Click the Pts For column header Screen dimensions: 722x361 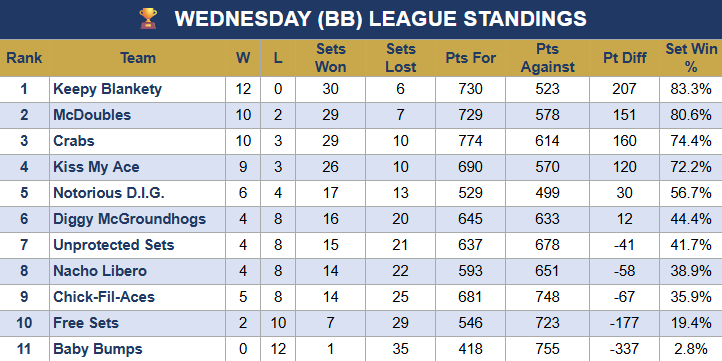click(470, 58)
